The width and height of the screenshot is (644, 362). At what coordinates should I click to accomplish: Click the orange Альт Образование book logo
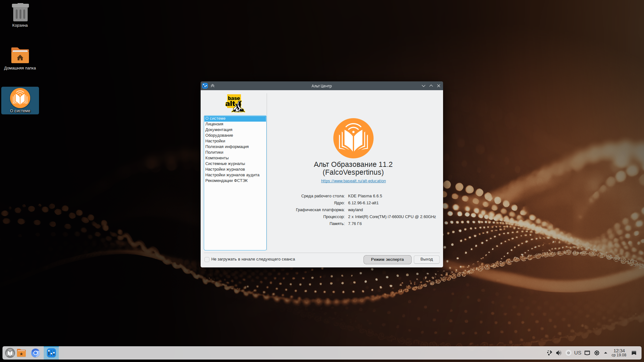pyautogui.click(x=353, y=138)
